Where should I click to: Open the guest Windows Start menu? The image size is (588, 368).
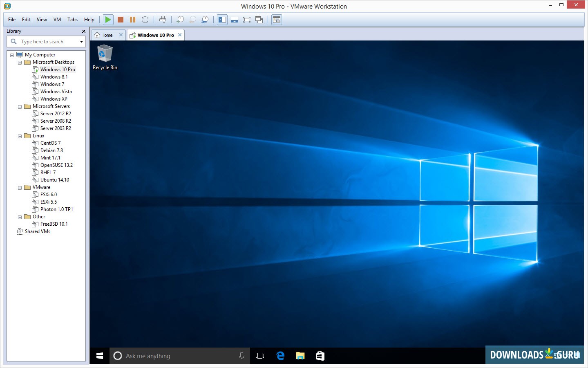100,356
